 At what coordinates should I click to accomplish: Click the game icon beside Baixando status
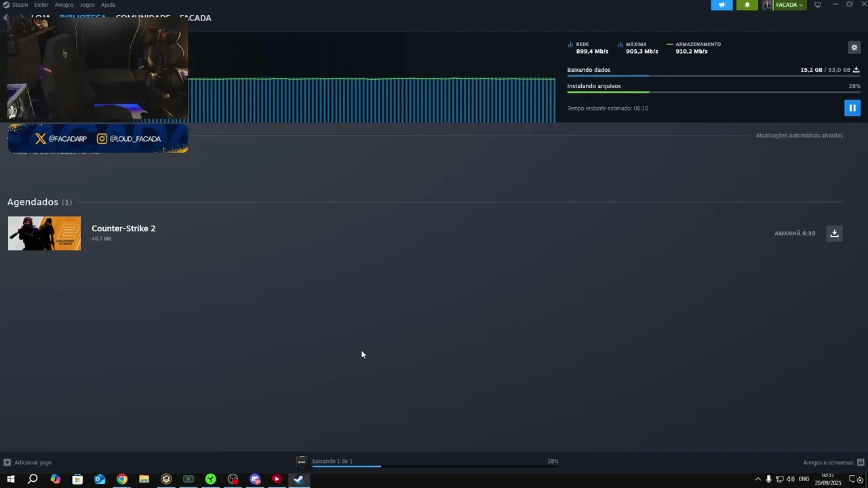302,462
